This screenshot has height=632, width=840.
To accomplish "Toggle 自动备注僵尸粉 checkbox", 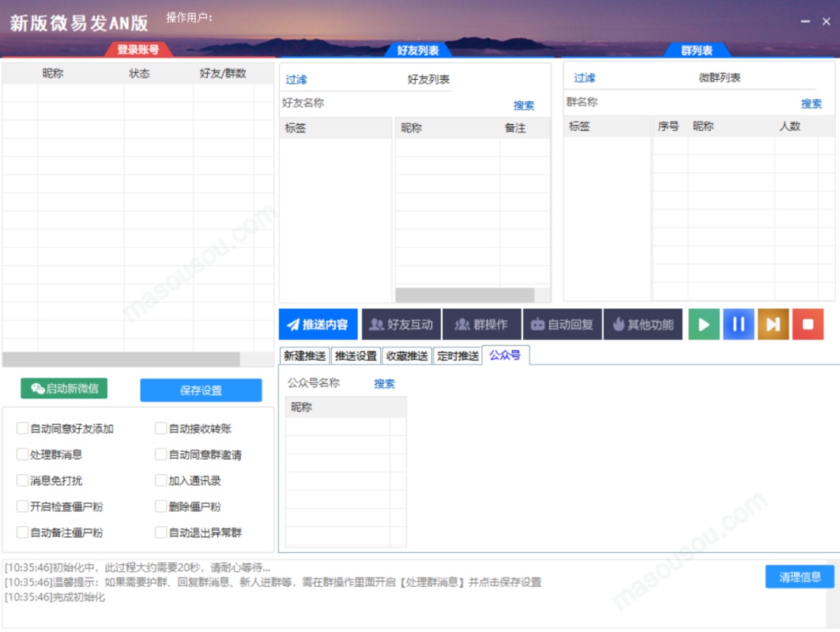I will click(22, 532).
